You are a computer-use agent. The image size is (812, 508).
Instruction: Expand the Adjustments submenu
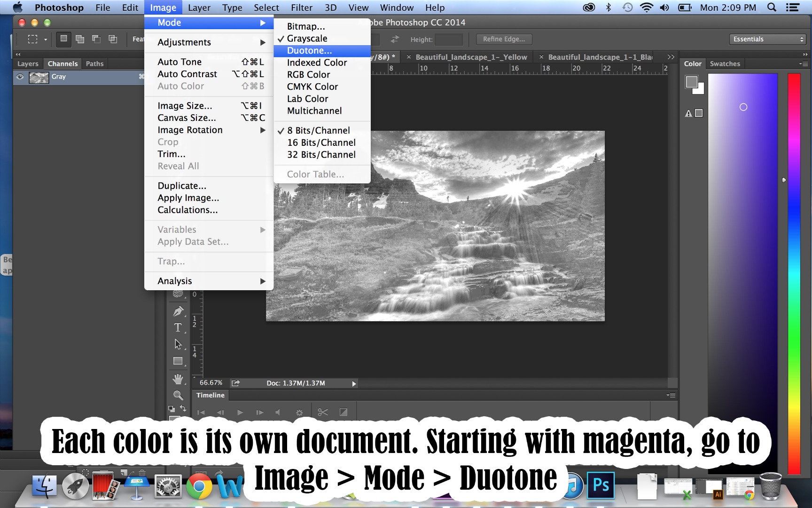184,42
